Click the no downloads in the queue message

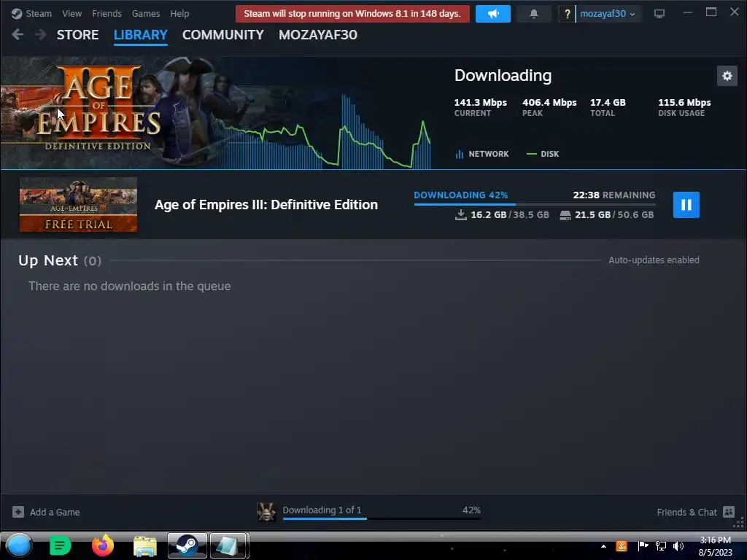[130, 286]
